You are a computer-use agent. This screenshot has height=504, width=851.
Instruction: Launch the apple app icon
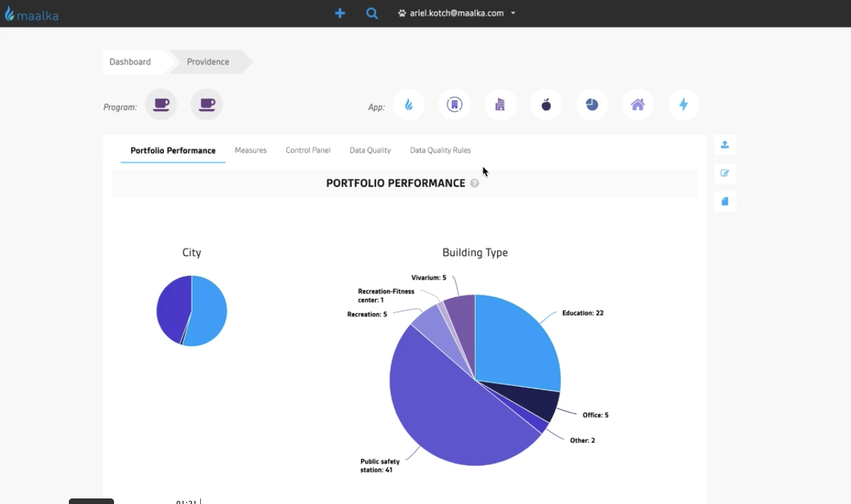[x=546, y=105]
